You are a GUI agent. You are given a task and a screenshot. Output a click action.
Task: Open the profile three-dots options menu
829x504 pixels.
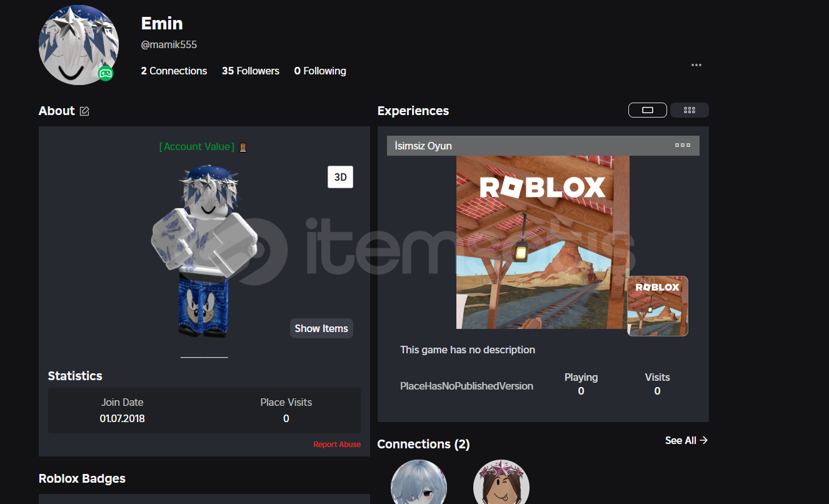[696, 65]
